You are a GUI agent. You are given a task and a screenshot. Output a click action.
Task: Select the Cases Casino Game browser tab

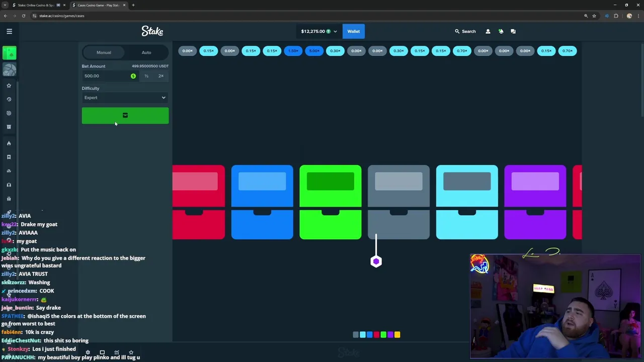tap(99, 5)
